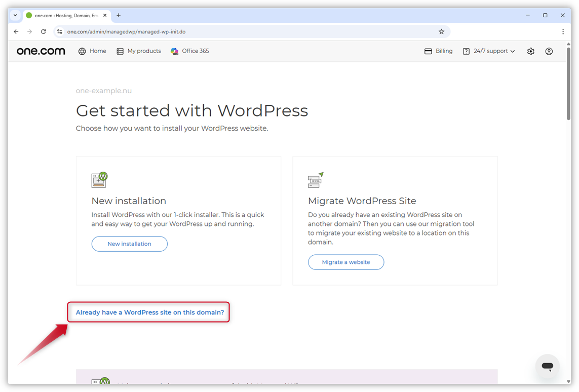The height and width of the screenshot is (392, 579).
Task: Click the Migrate a website button
Action: [x=346, y=262]
